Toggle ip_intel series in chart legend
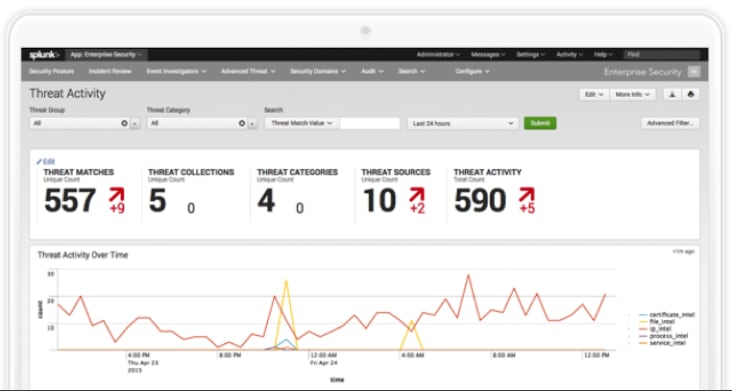732x391 pixels. point(662,329)
